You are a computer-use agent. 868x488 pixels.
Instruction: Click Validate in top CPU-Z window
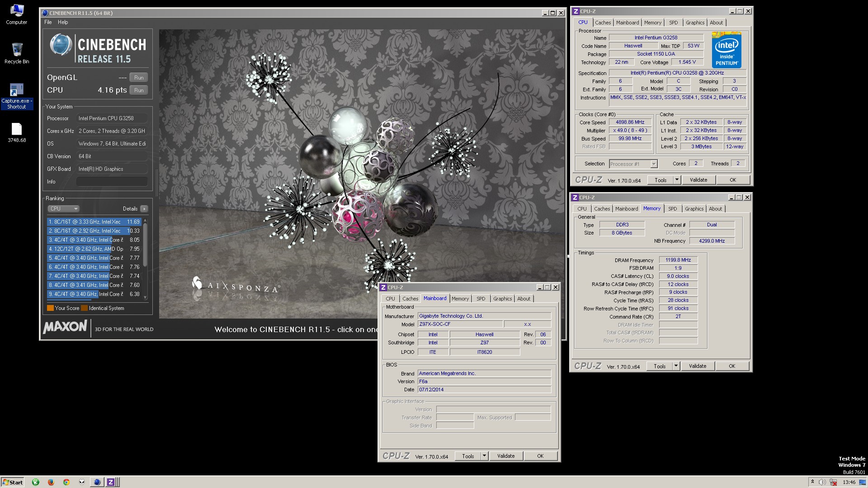[698, 180]
